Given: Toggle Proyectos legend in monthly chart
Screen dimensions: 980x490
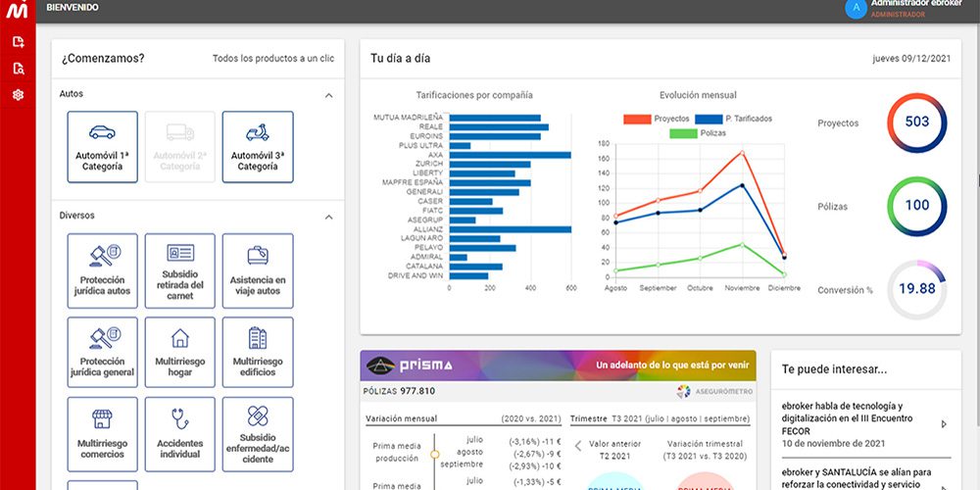Looking at the screenshot, I should click(657, 119).
